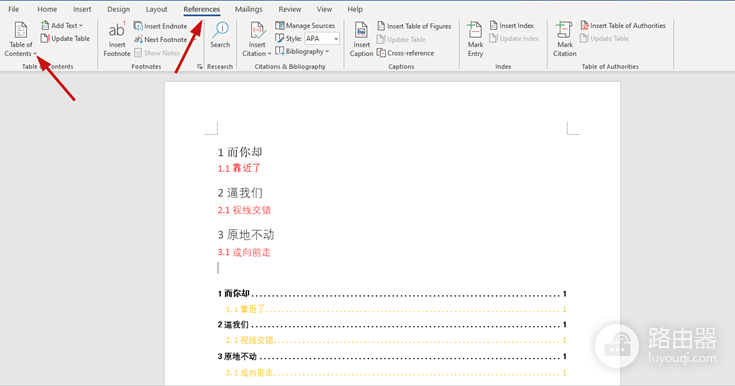The height and width of the screenshot is (386, 735).
Task: Insert a Cross-reference
Action: coord(405,53)
